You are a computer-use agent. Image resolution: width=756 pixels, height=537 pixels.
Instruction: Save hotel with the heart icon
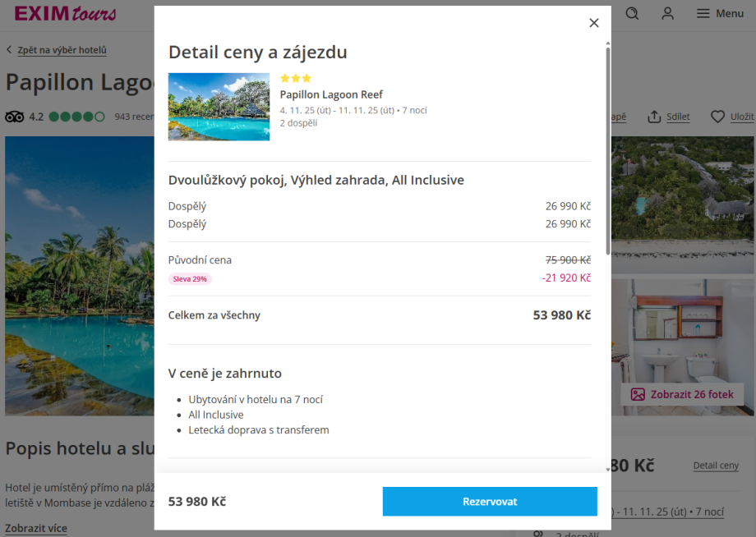[x=718, y=117]
